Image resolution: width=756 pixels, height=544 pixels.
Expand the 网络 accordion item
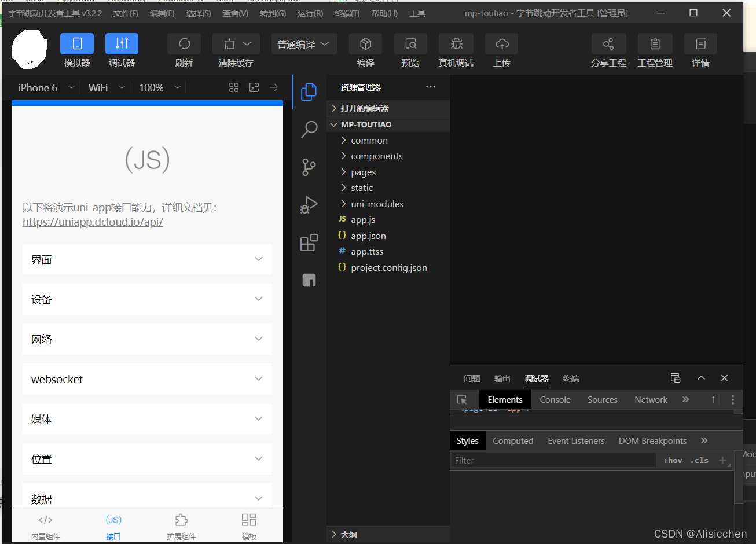point(147,339)
